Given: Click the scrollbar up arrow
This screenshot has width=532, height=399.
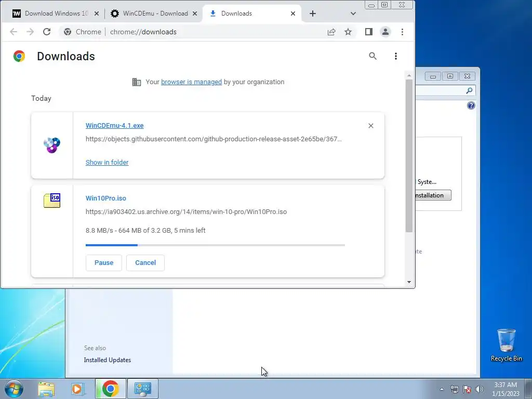Looking at the screenshot, I should click(x=409, y=75).
